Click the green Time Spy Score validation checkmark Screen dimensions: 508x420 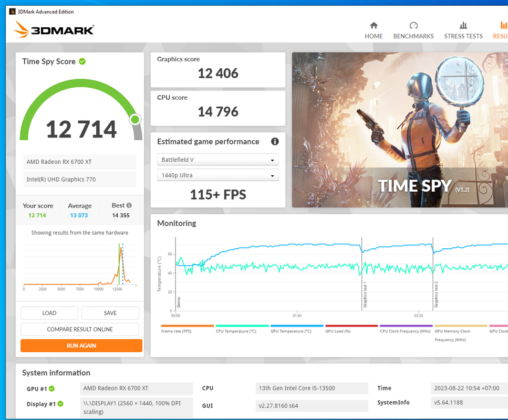coord(82,61)
